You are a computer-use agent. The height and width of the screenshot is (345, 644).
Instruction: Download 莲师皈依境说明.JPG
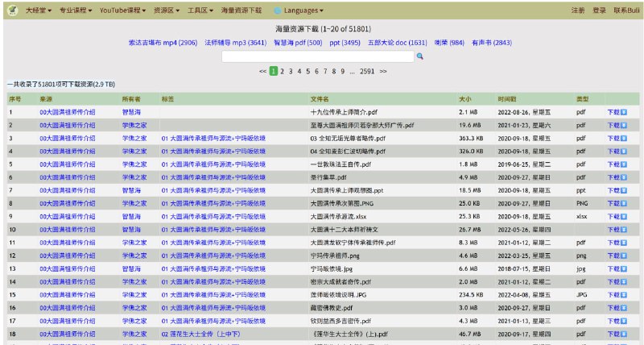coord(617,295)
